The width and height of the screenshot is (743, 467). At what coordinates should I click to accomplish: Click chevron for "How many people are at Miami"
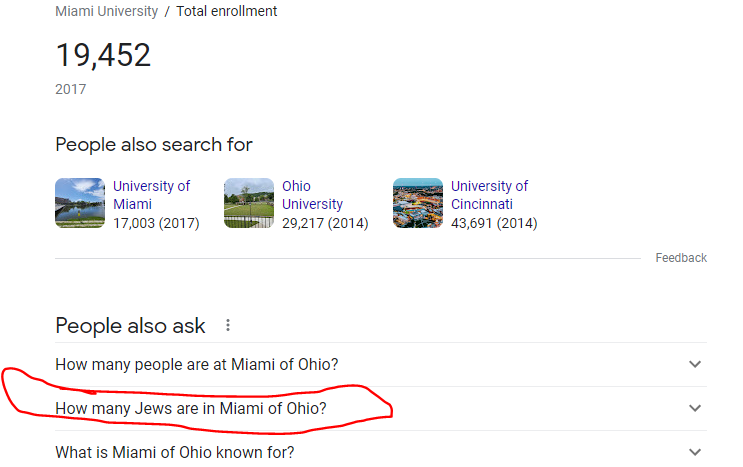695,365
